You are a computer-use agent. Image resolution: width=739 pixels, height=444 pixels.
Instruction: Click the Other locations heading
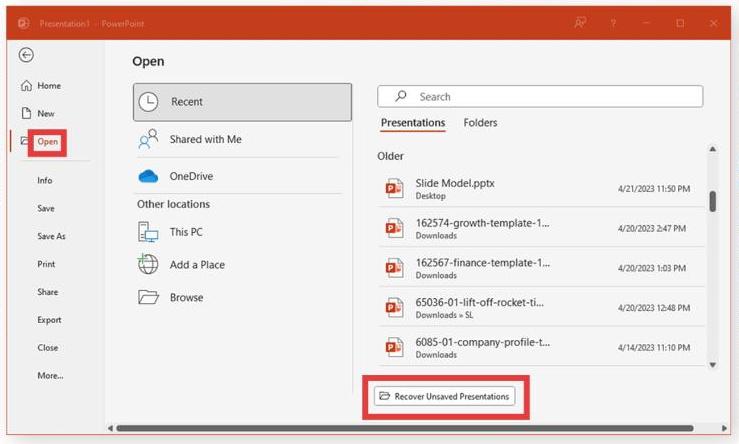pyautogui.click(x=173, y=205)
